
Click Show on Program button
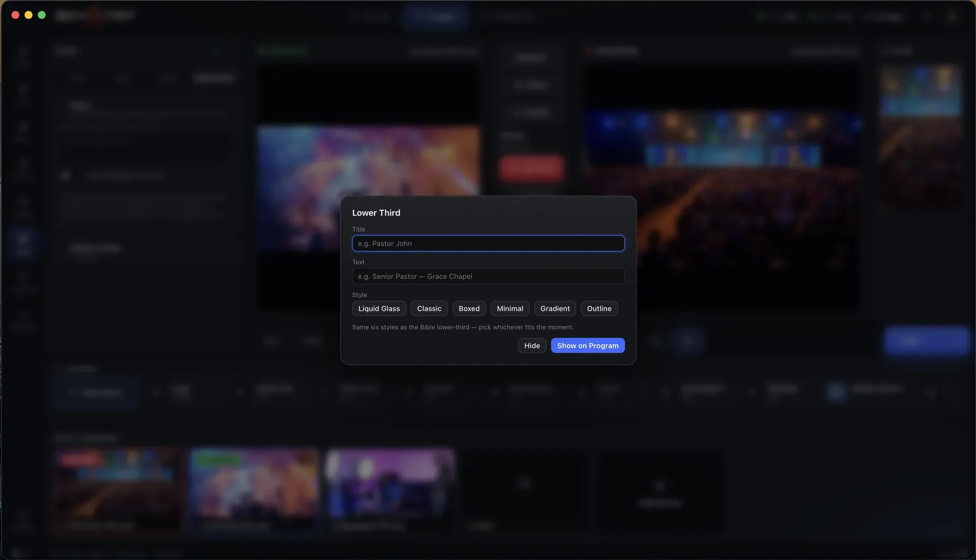tap(588, 346)
